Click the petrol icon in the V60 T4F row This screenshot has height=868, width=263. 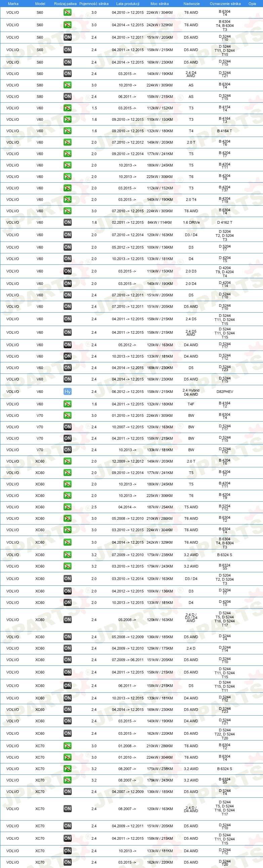click(67, 404)
